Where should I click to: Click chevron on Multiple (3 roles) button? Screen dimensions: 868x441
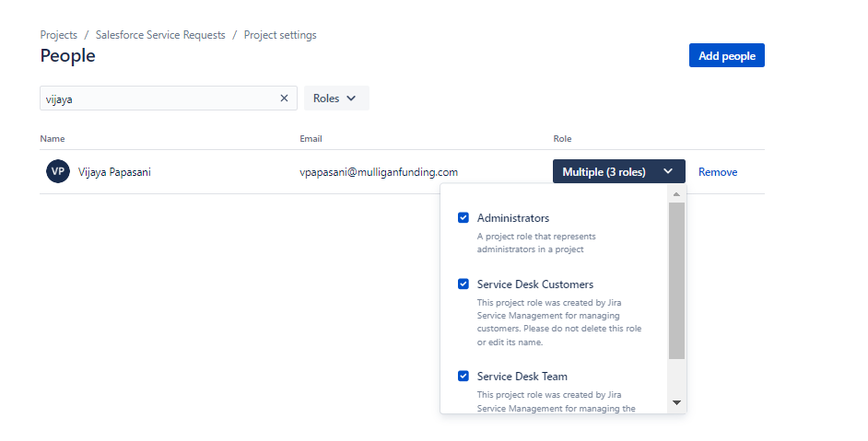tap(668, 171)
